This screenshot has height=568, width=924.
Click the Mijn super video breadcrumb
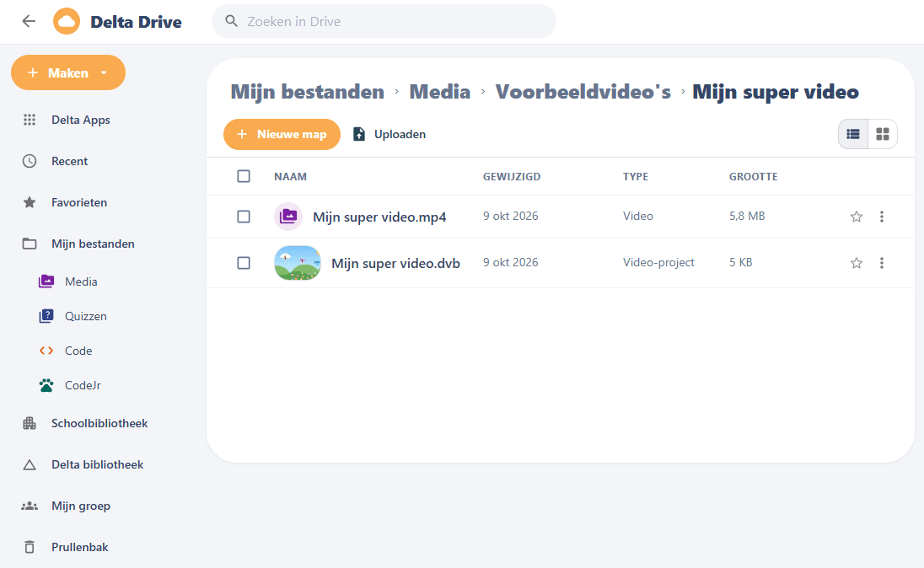tap(776, 92)
